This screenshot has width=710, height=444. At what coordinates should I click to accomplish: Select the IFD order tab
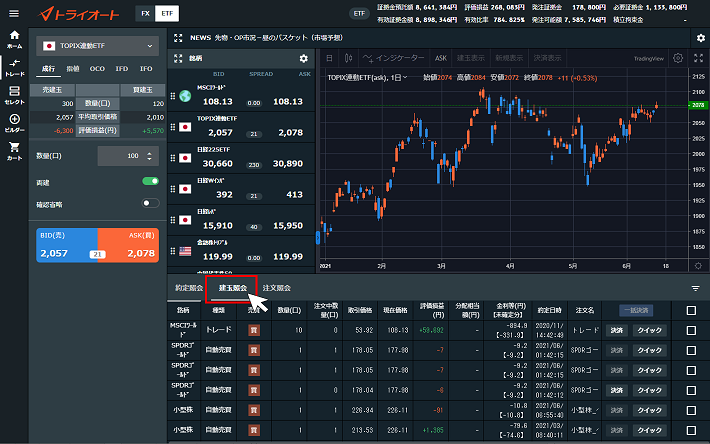[x=121, y=69]
